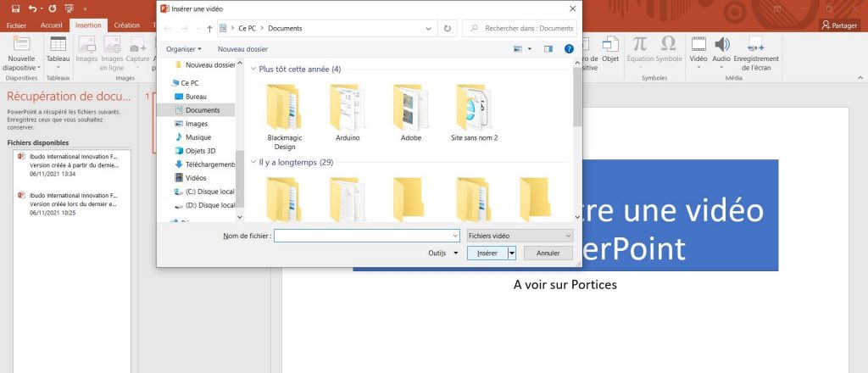Click navigation pane scroll down arrow
The image size is (868, 373).
(239, 218)
